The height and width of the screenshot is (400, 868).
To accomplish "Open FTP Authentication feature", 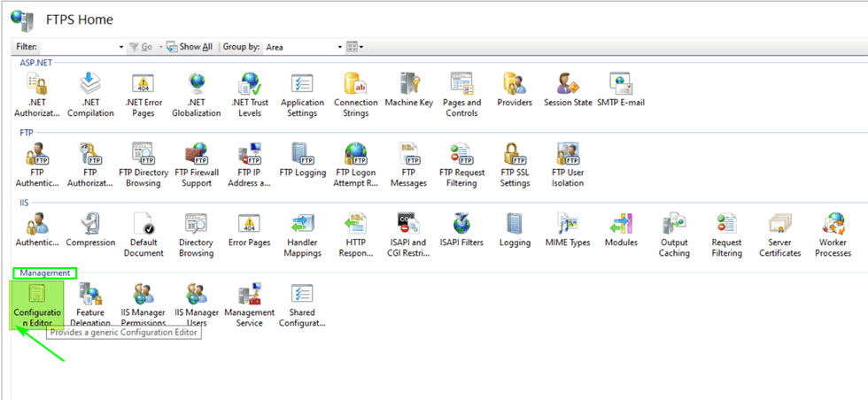I will pos(36,165).
